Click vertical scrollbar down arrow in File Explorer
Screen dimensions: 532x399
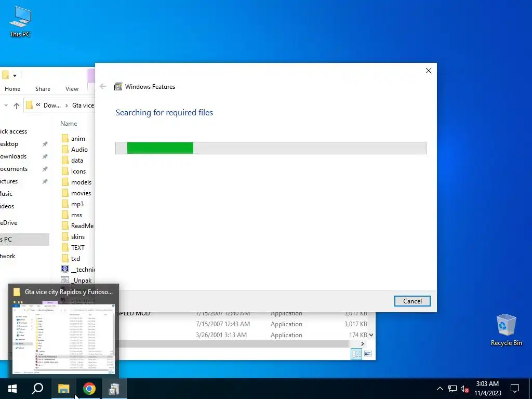point(371,335)
